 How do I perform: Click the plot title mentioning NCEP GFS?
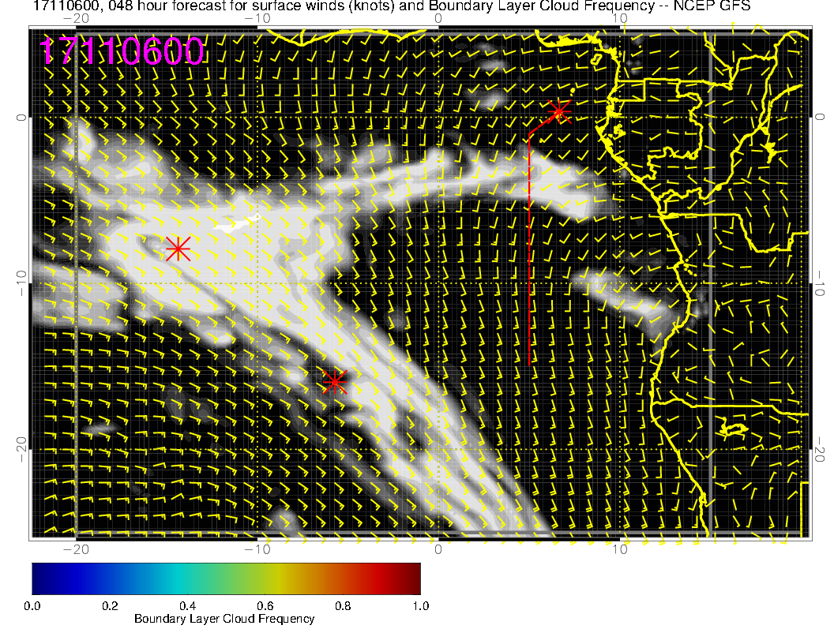click(392, 6)
